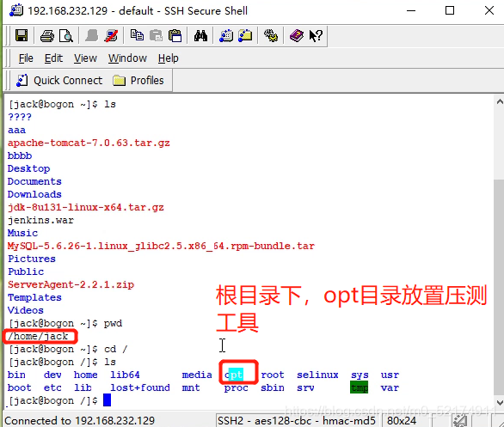Image resolution: width=504 pixels, height=427 pixels.
Task: Open the File menu
Action: click(x=26, y=58)
